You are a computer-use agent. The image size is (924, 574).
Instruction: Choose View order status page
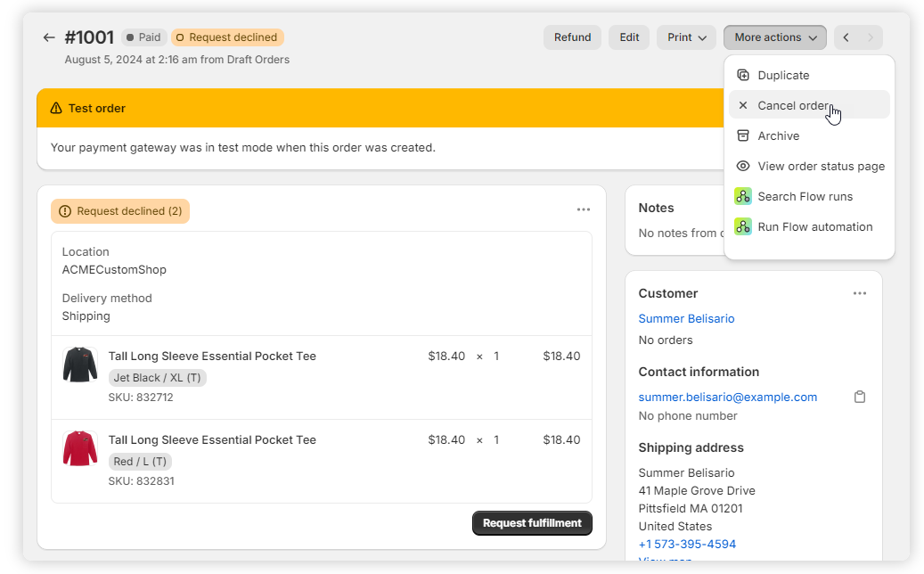[x=820, y=166]
